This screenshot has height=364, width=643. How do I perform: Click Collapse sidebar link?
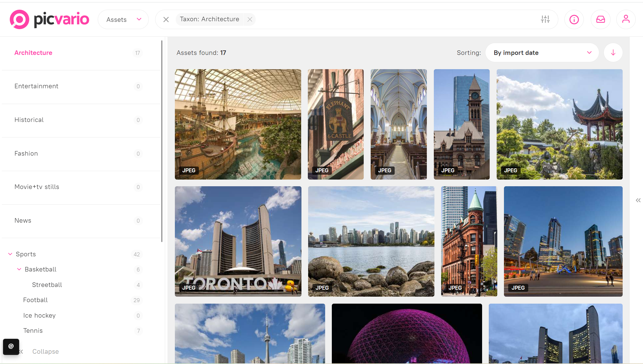pos(46,351)
